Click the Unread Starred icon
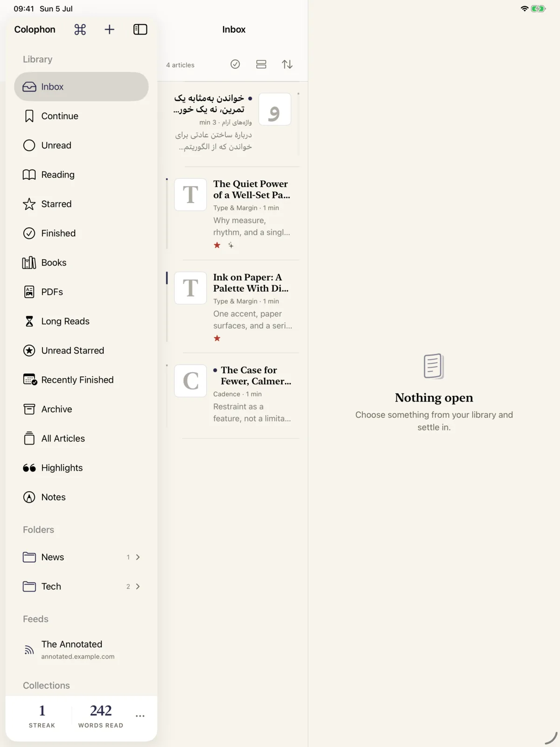Viewport: 560px width, 747px height. click(29, 351)
